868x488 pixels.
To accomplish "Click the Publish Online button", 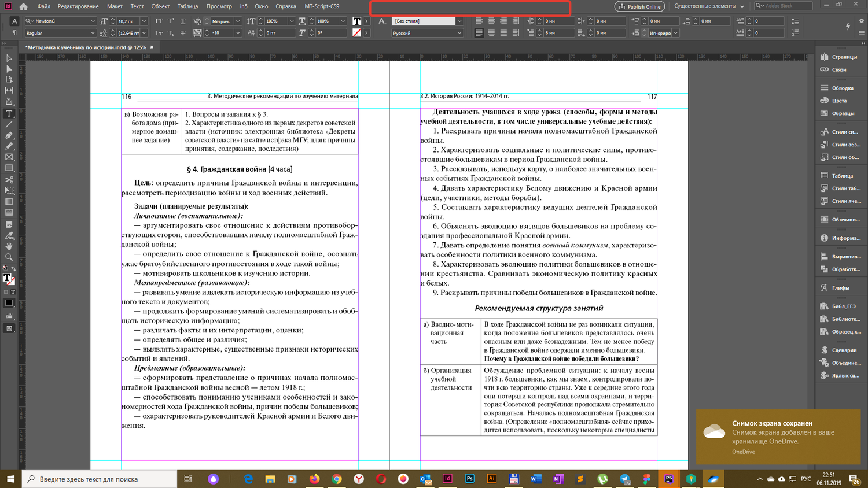I will 639,6.
